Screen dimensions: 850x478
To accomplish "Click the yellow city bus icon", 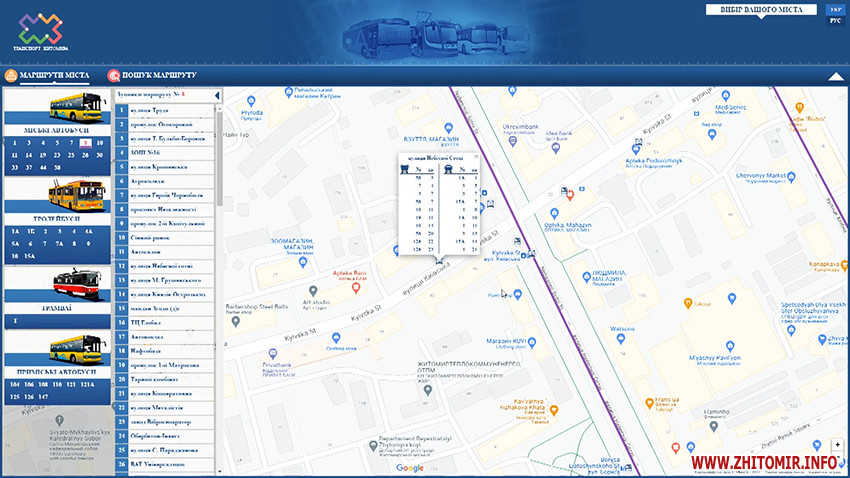I will click(x=75, y=104).
